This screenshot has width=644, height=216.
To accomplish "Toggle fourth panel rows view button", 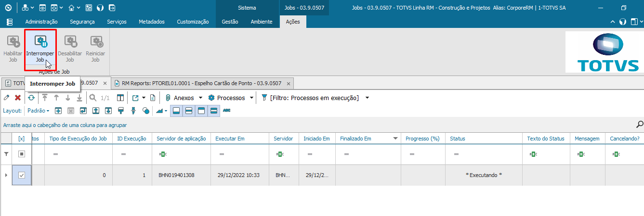I will (x=214, y=111).
